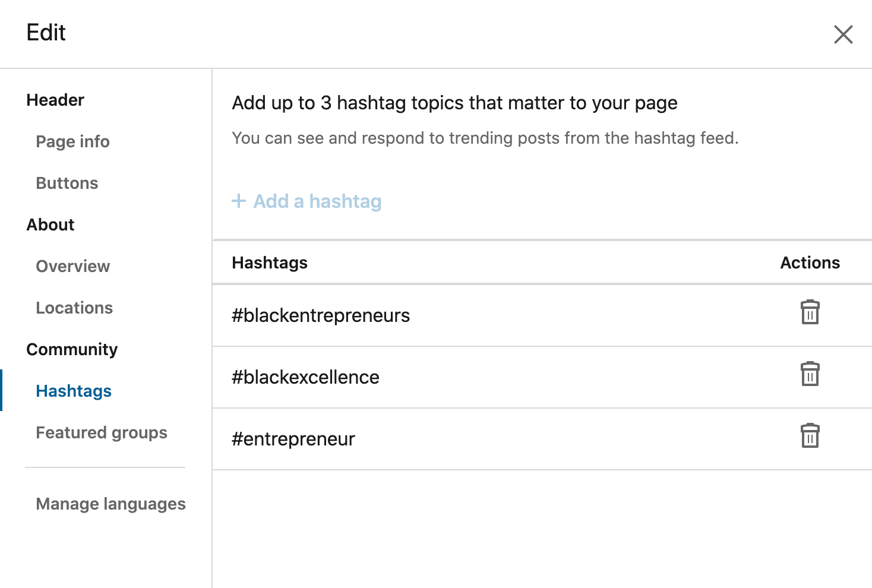872x588 pixels.
Task: Go to the Buttons settings
Action: point(67,183)
